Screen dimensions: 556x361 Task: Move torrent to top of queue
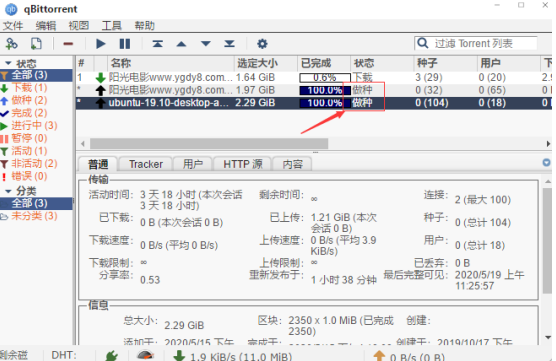tap(157, 44)
